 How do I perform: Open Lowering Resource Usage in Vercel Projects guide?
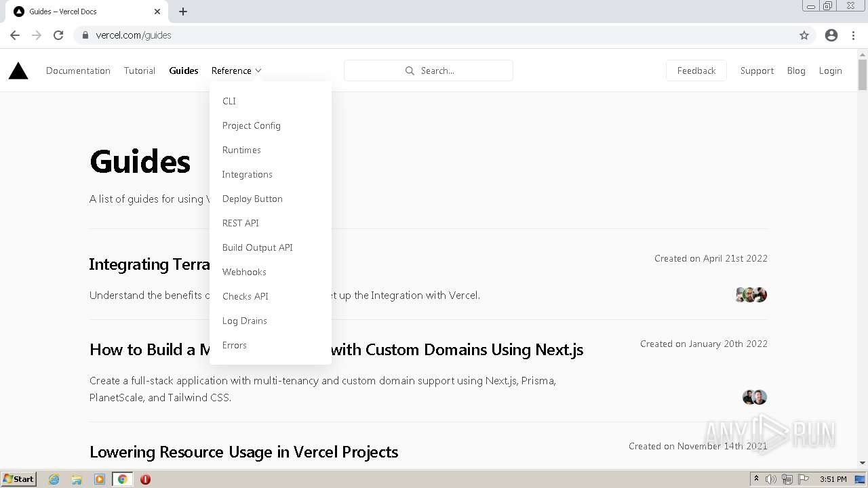click(243, 452)
